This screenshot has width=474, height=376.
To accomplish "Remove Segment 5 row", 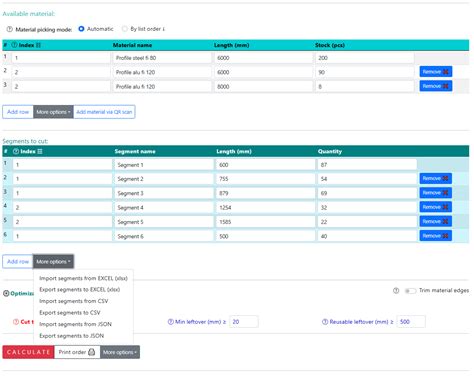I will pyautogui.click(x=436, y=221).
